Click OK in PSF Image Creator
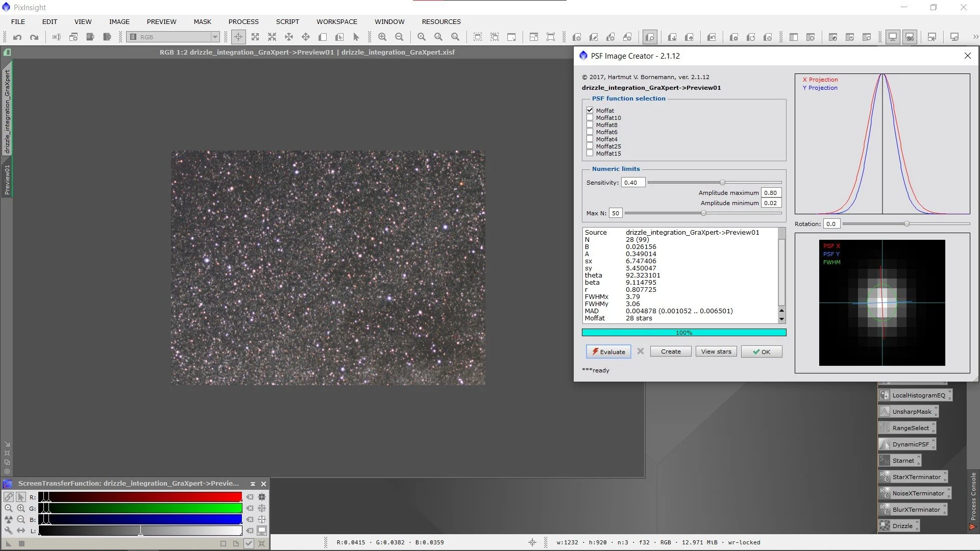This screenshot has height=551, width=980. (x=762, y=352)
